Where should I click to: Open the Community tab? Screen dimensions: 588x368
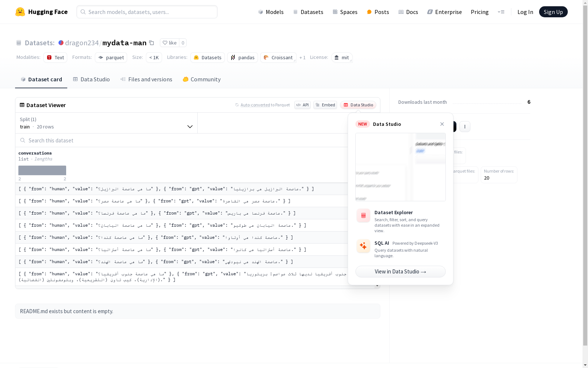202,79
